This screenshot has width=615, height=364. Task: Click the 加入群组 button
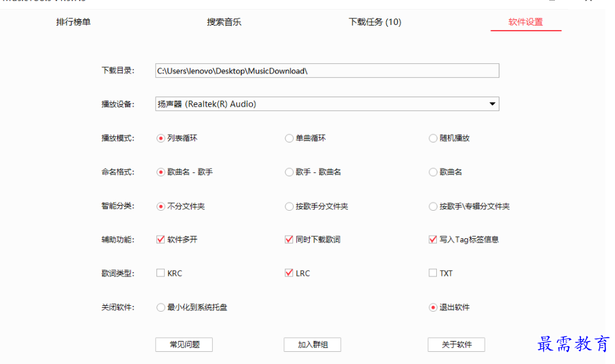click(x=312, y=344)
